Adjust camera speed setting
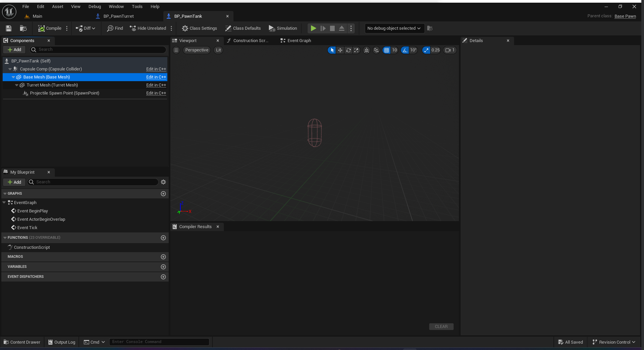This screenshot has width=644, height=350. (x=450, y=50)
